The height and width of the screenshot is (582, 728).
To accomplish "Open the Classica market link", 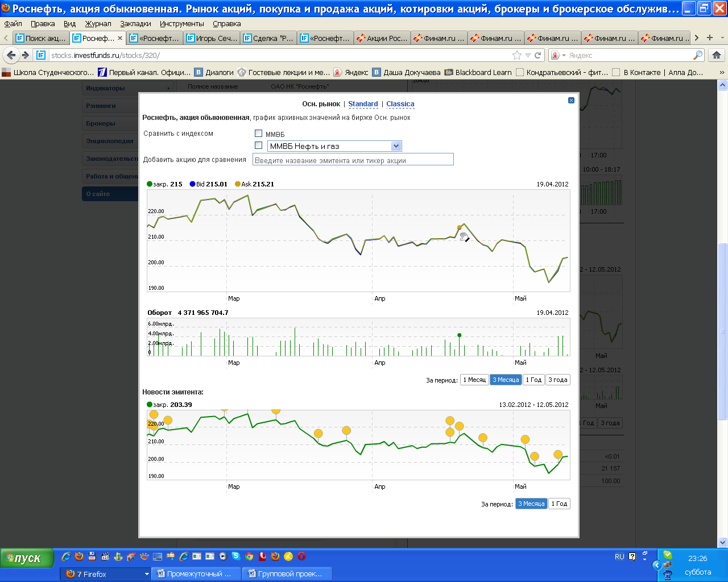I will [x=400, y=104].
